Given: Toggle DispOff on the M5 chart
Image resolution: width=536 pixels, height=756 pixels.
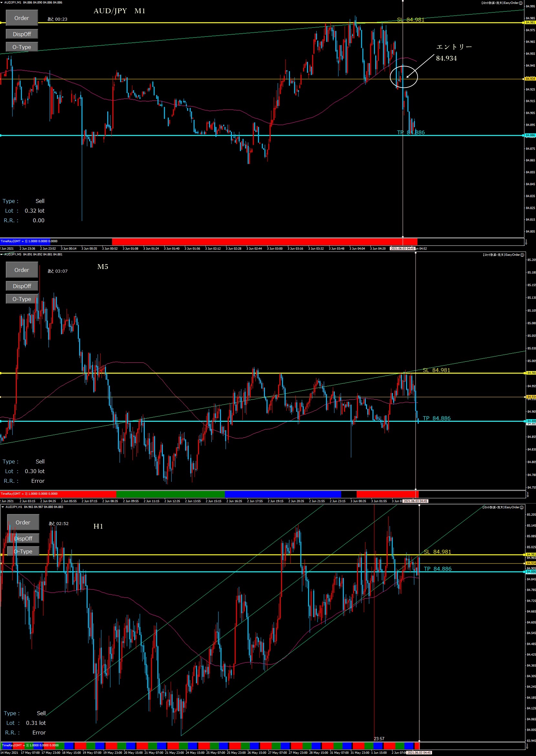Looking at the screenshot, I should click(x=22, y=286).
